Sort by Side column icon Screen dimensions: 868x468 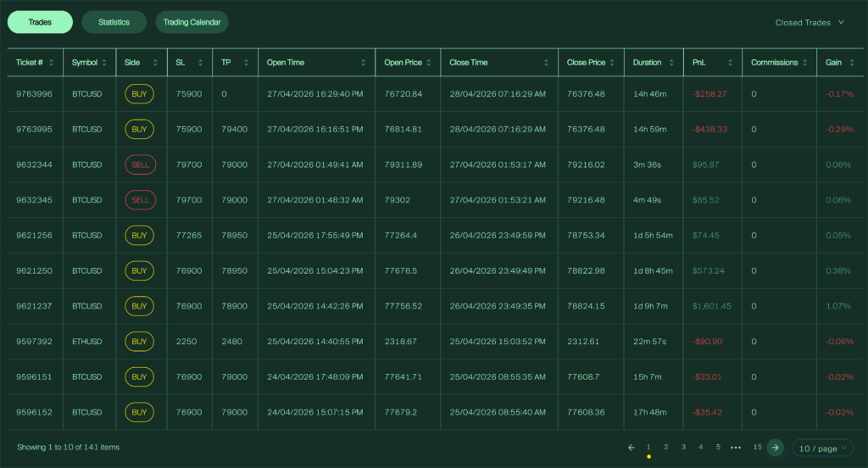(155, 63)
